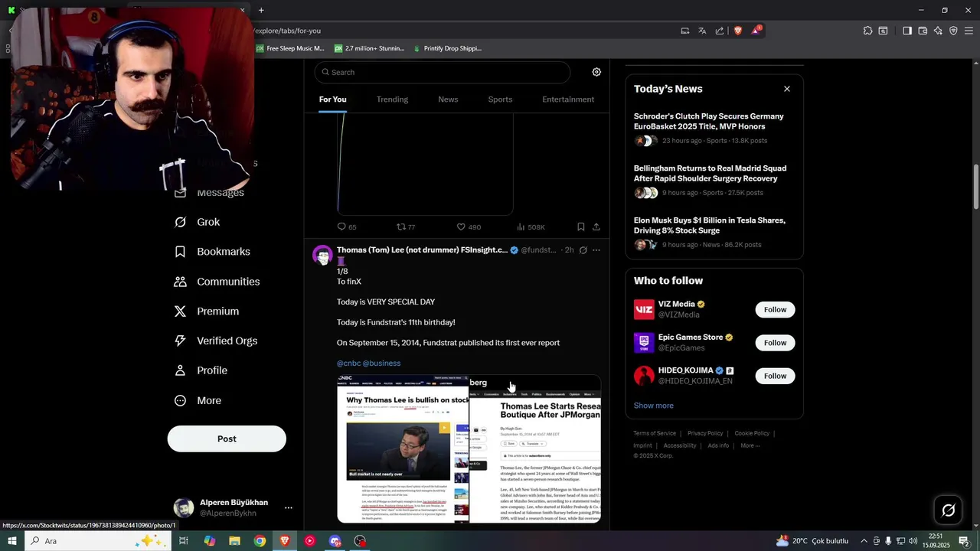Image resolution: width=980 pixels, height=551 pixels.
Task: Switch to the Trending tab
Action: click(x=392, y=99)
